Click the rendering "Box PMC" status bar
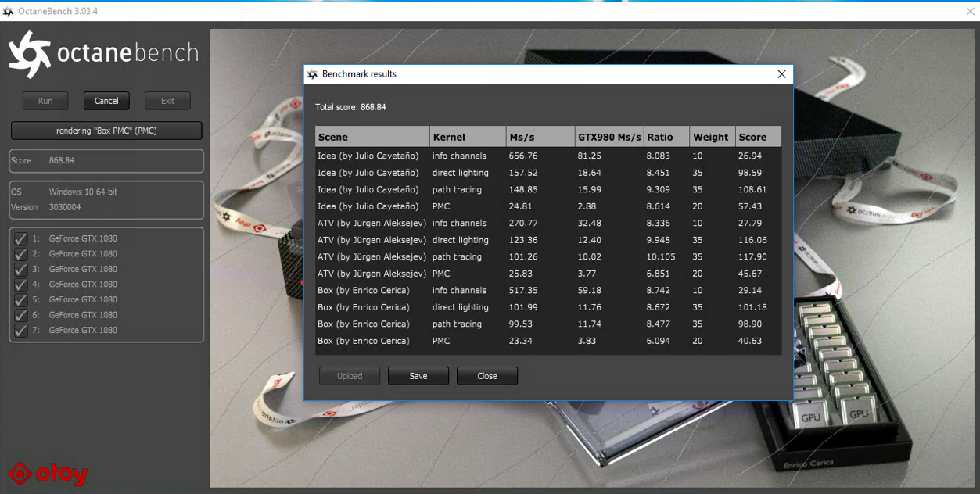The width and height of the screenshot is (980, 494). (x=106, y=131)
